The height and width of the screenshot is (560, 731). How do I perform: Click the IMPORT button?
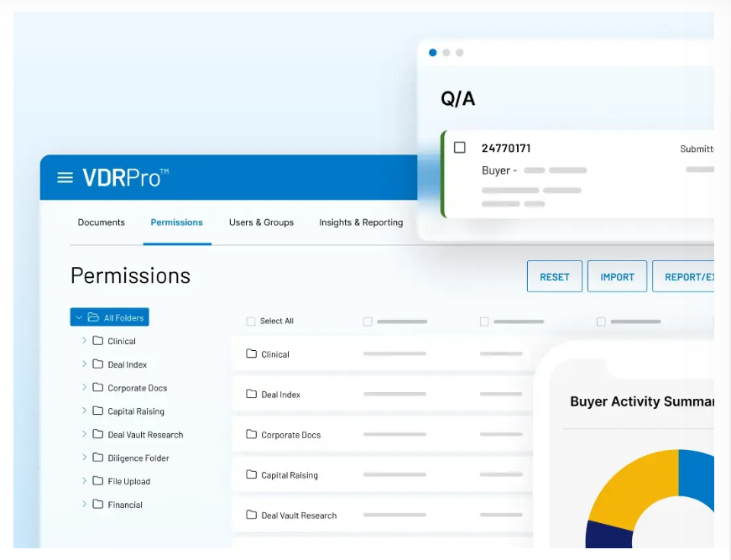pos(617,276)
